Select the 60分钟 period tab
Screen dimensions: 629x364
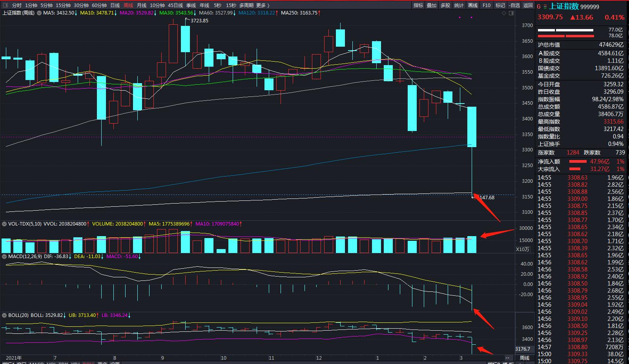click(x=99, y=5)
